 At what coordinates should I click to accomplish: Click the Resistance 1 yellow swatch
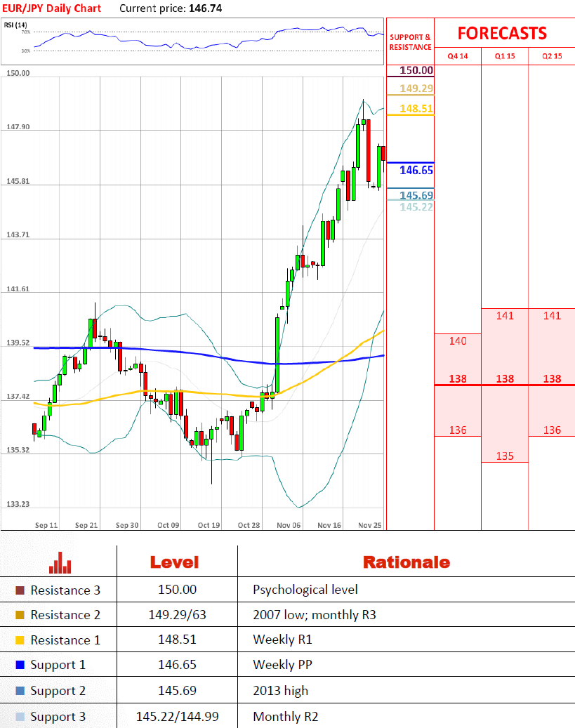[20, 640]
